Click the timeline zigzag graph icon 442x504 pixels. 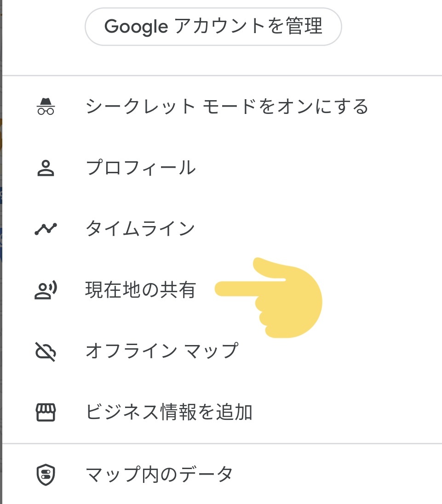[x=46, y=229]
